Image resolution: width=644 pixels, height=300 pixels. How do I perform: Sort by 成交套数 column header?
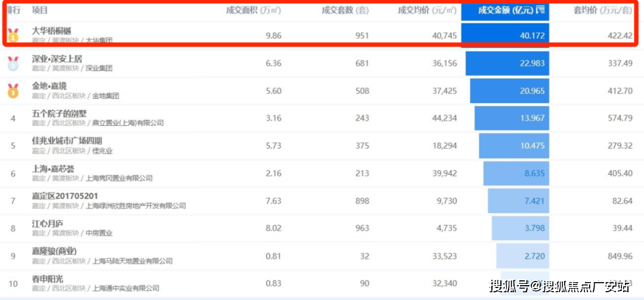click(x=345, y=10)
